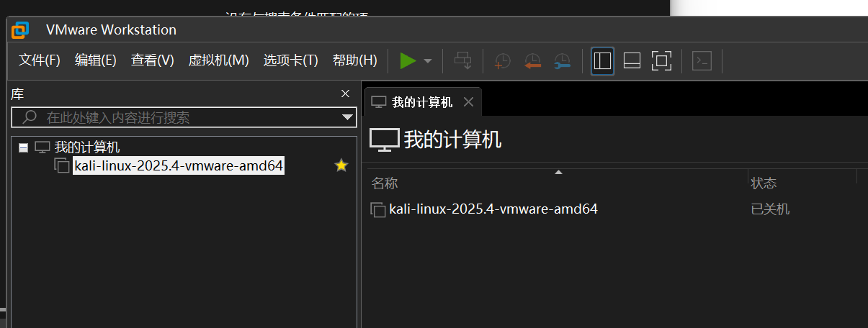Image resolution: width=868 pixels, height=328 pixels.
Task: Click the VMware Workstation logo icon
Action: tap(20, 29)
